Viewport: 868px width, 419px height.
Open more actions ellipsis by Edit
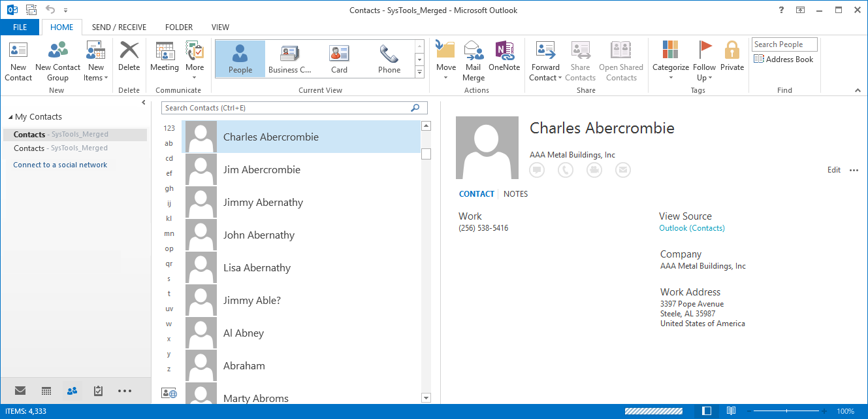click(x=854, y=170)
